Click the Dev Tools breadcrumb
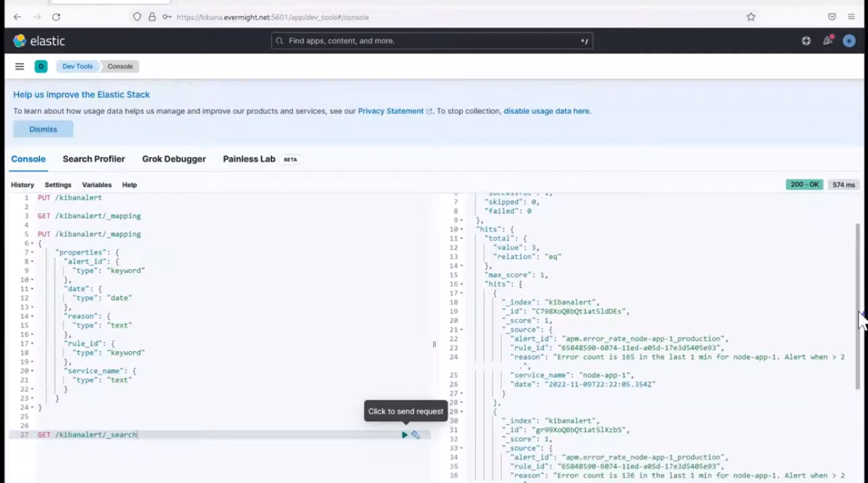Viewport: 868px width, 483px height. pyautogui.click(x=77, y=66)
